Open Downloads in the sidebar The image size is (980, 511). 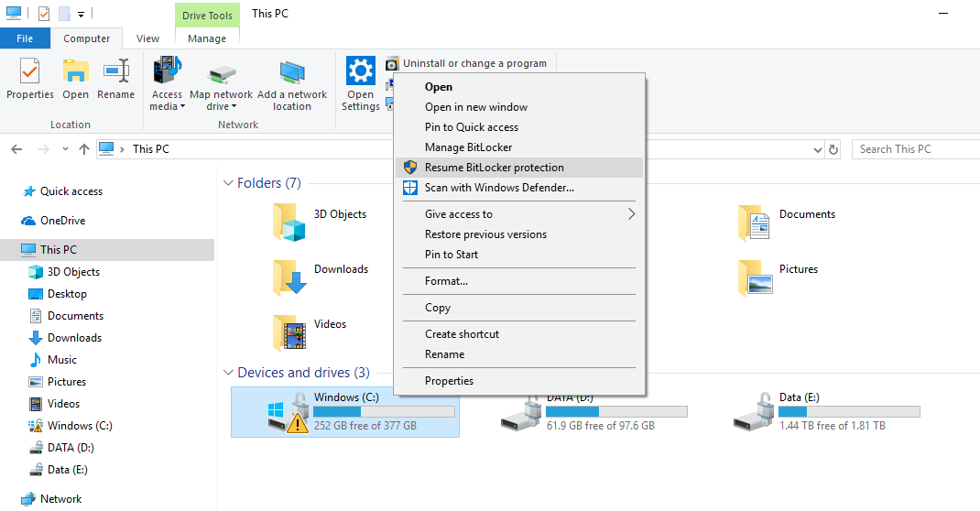pyautogui.click(x=74, y=338)
